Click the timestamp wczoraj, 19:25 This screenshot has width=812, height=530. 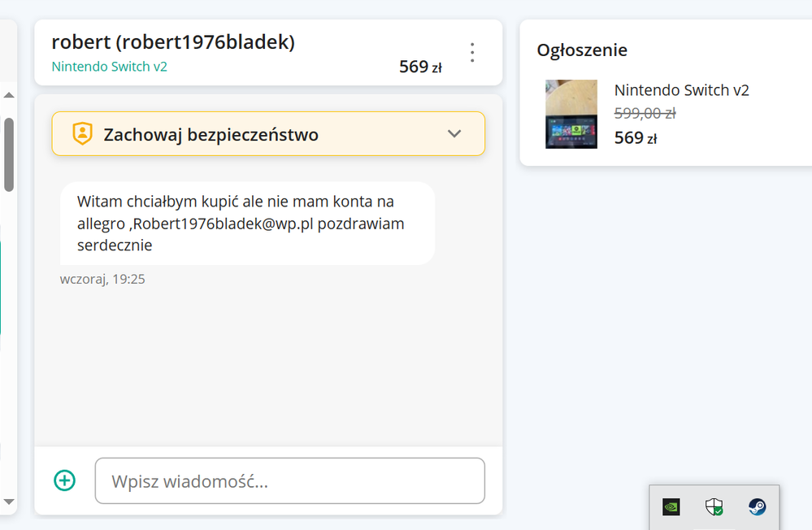click(x=102, y=280)
